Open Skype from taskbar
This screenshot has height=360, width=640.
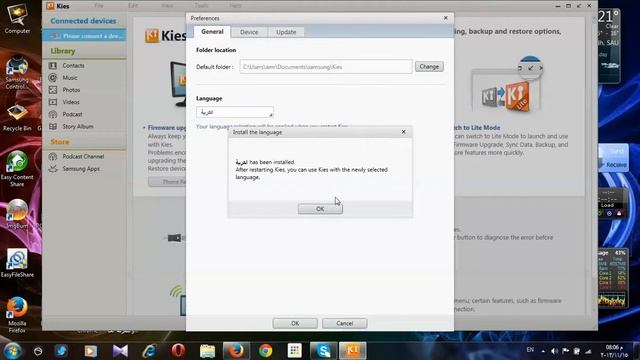[x=323, y=351]
